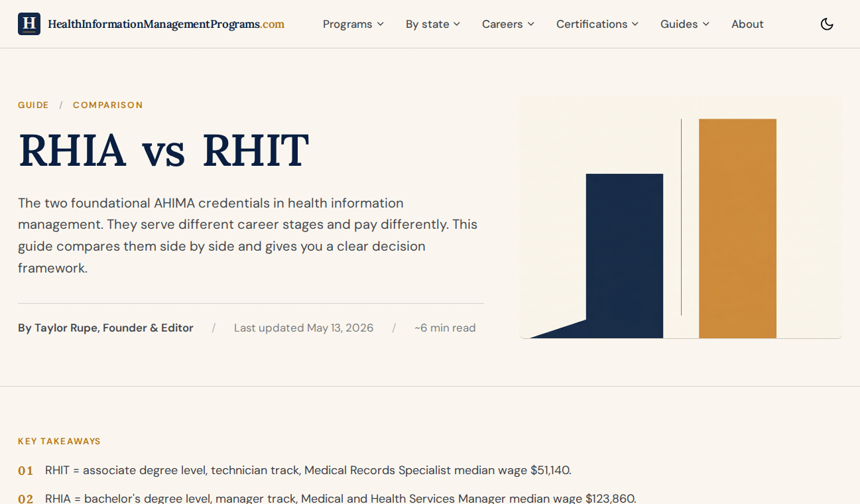This screenshot has width=860, height=504.
Task: Click the COMPARISON breadcrumb link
Action: click(108, 105)
